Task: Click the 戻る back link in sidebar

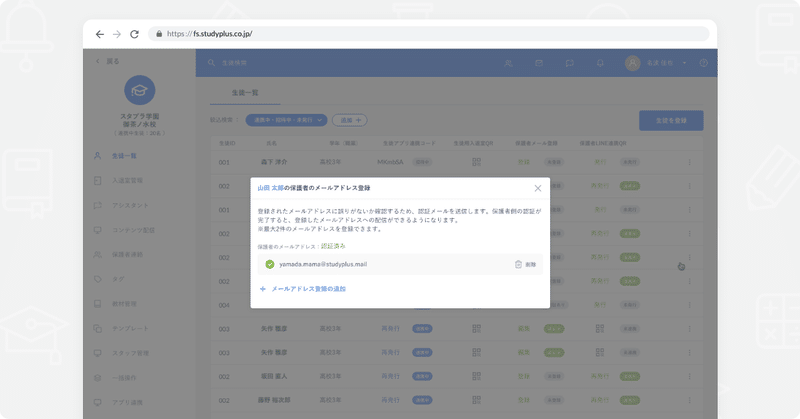Action: point(108,61)
